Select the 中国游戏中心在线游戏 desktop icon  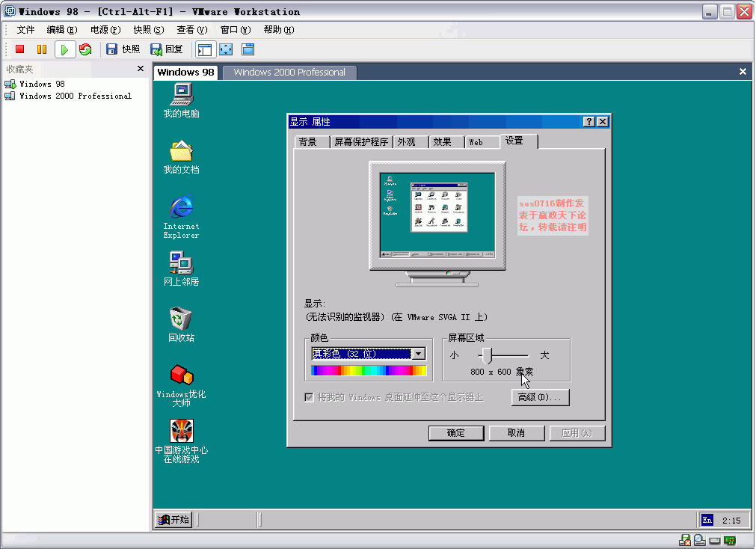click(181, 441)
